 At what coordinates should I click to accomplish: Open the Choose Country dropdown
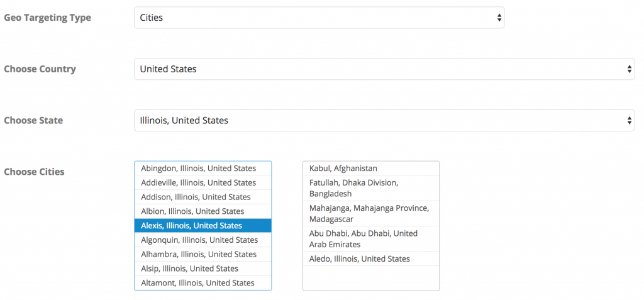coord(384,69)
